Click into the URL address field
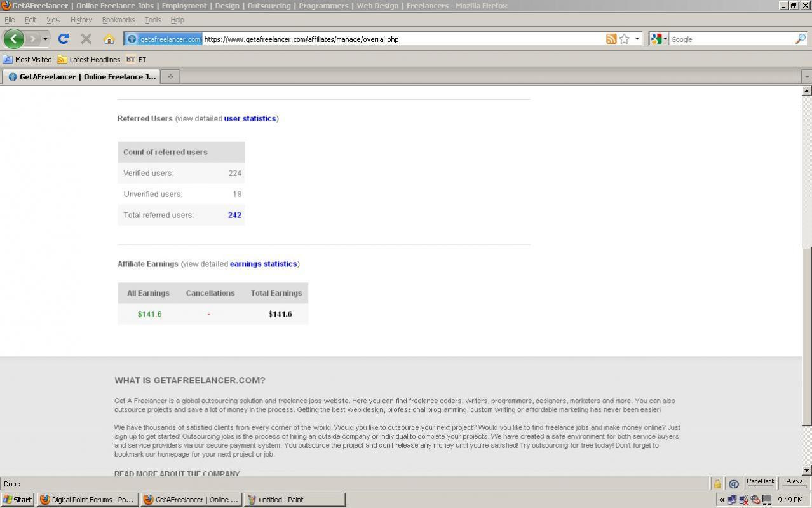 coord(403,39)
